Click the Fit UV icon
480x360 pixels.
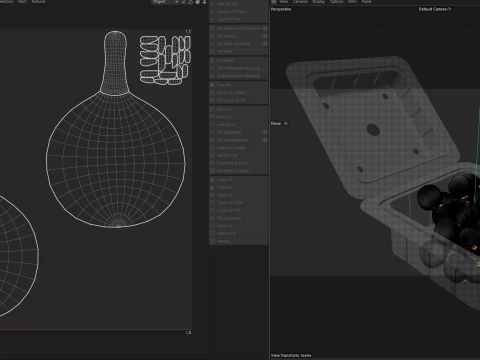tap(212, 85)
